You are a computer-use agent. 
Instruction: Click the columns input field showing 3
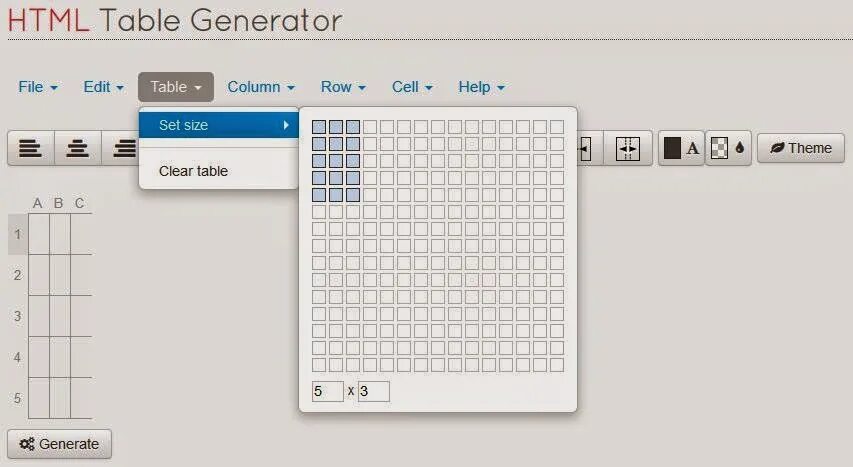374,391
